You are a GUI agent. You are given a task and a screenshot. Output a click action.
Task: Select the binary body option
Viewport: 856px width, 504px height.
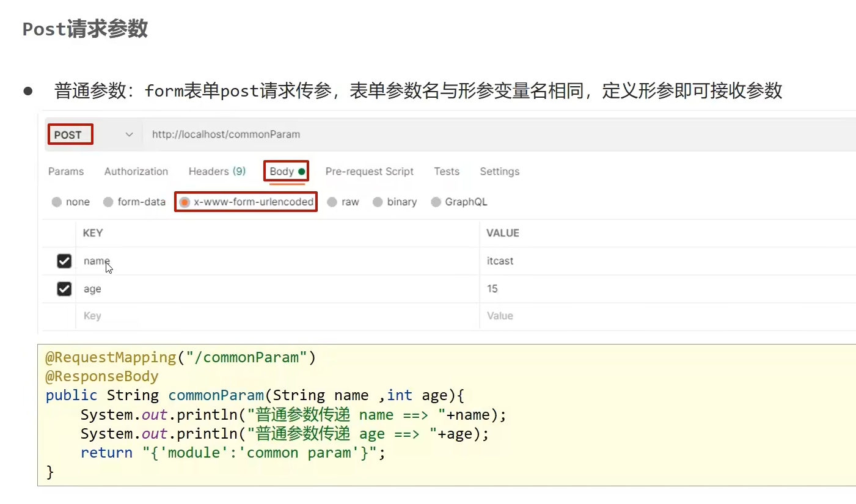point(378,202)
